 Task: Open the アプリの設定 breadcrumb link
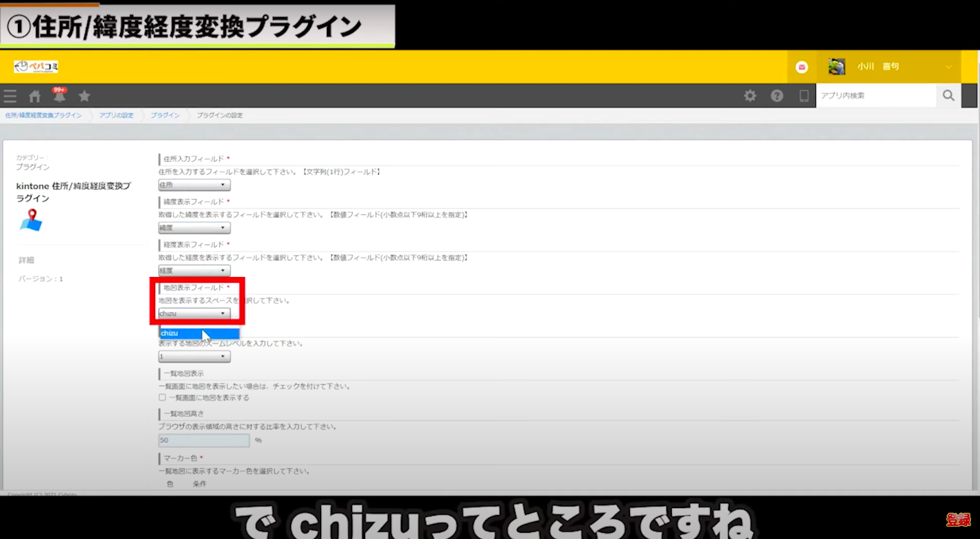(116, 115)
